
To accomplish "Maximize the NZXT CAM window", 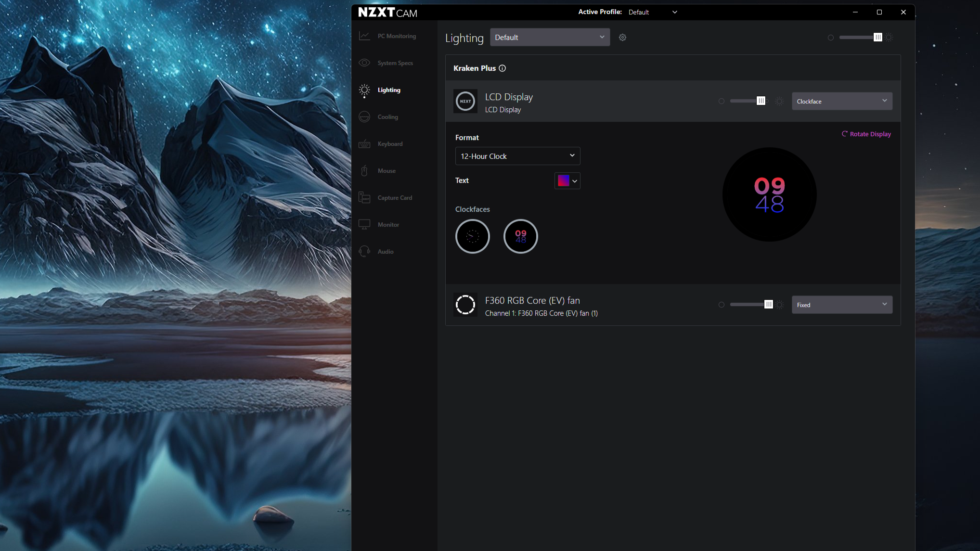I will coord(879,12).
